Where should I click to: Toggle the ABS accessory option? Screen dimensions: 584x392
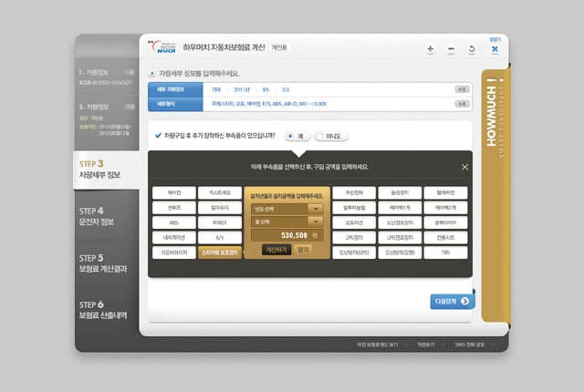click(174, 222)
